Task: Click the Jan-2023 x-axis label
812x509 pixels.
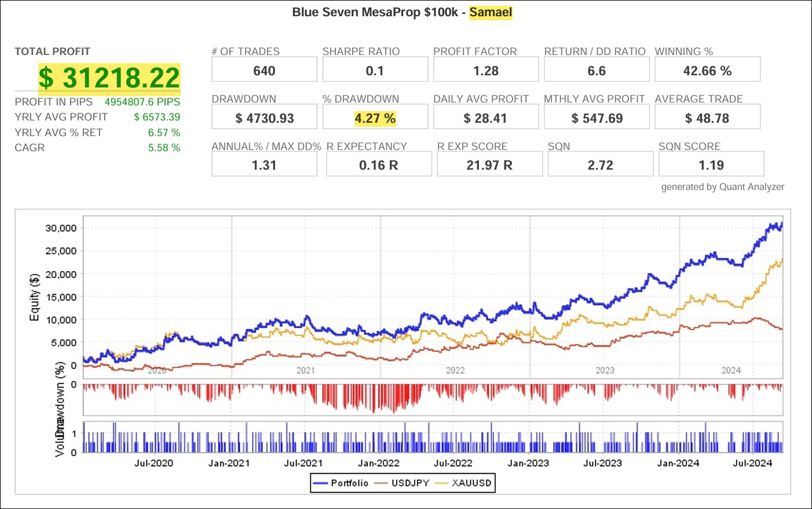Action: (528, 463)
